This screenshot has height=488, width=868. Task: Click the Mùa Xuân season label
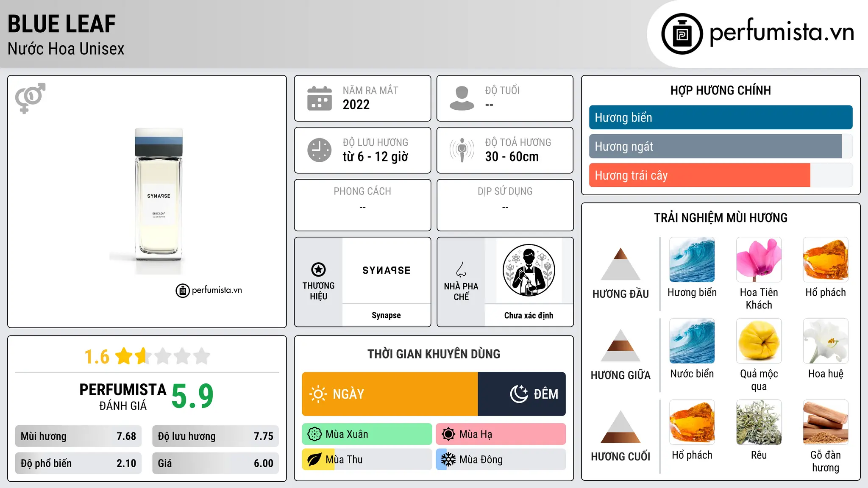click(x=347, y=434)
